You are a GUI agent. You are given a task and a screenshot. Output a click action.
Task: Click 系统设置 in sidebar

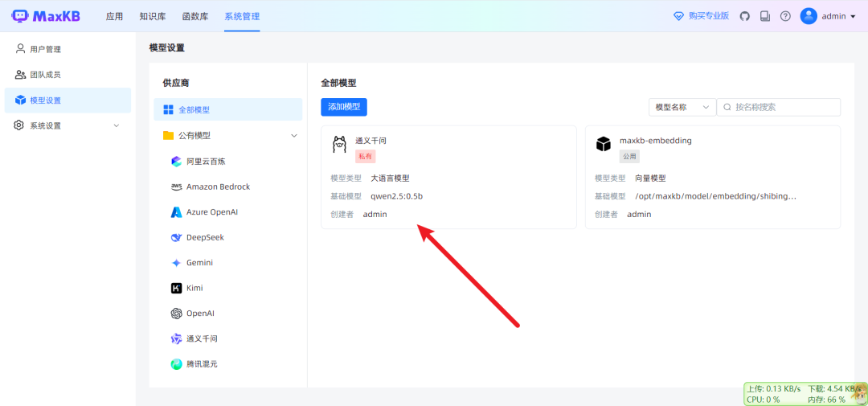(x=45, y=125)
